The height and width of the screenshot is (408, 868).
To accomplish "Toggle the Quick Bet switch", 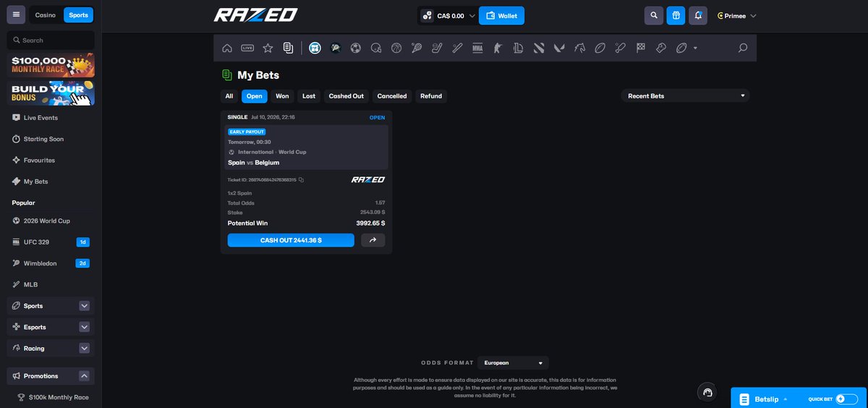I will pos(846,399).
